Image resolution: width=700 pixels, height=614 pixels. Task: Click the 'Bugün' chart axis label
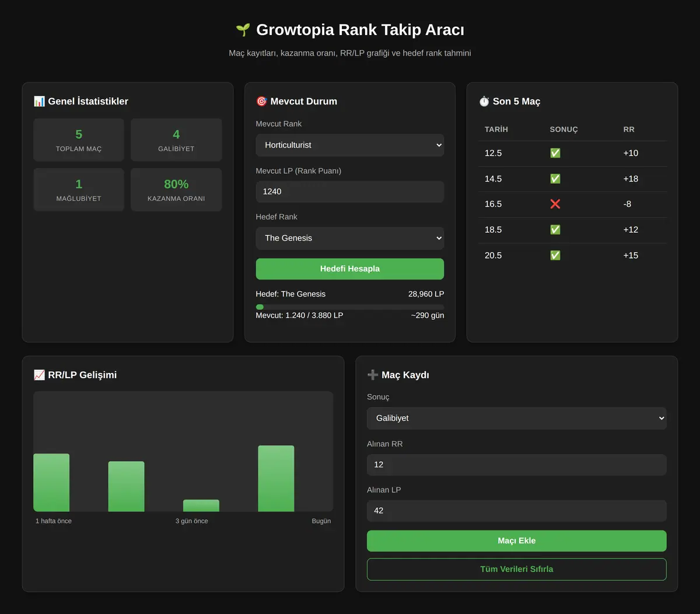point(321,521)
